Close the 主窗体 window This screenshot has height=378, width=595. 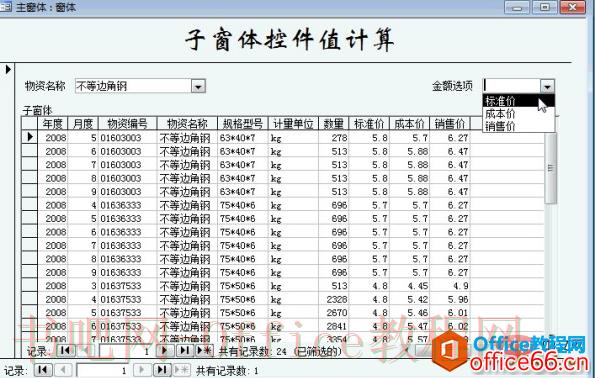tap(572, 7)
